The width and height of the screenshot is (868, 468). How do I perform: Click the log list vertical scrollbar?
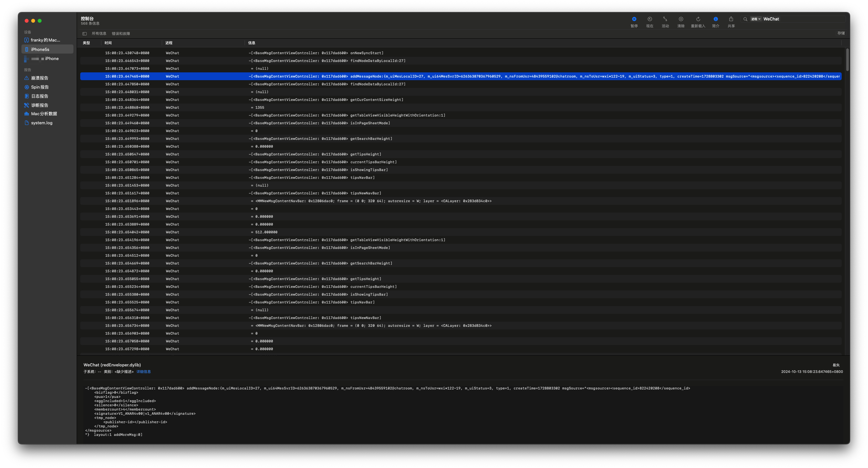(847, 60)
